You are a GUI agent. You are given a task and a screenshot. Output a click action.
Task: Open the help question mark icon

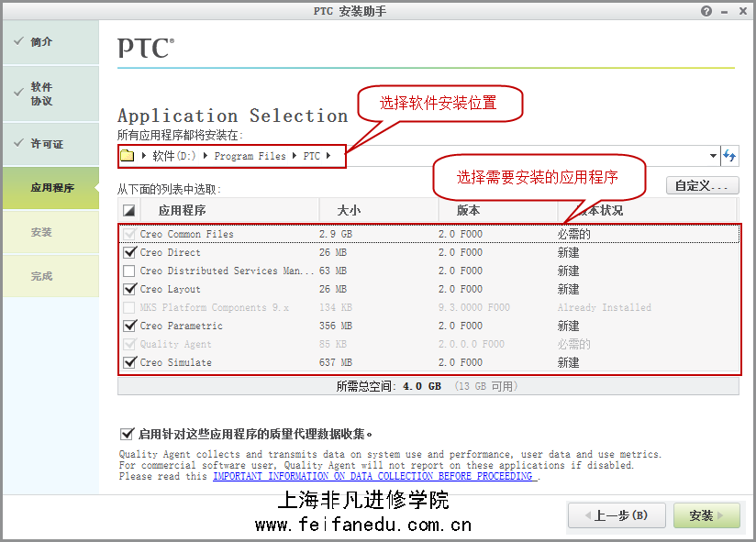706,11
